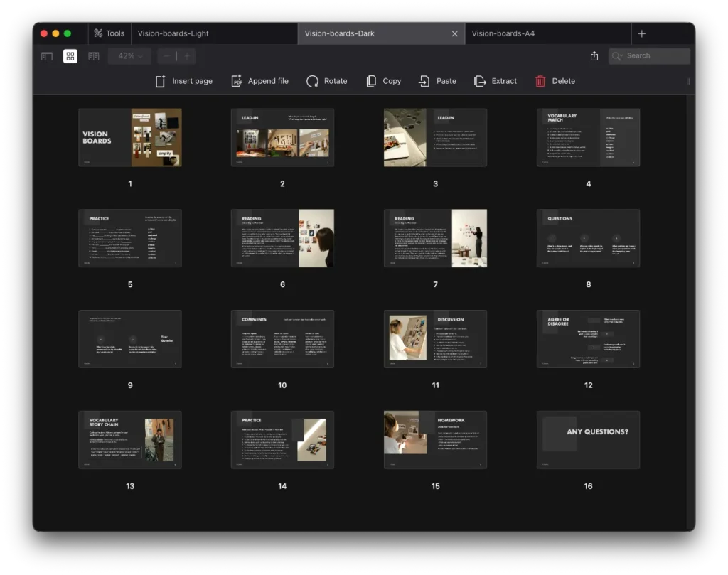Switch to the Vision-boards-Light tab
728x575 pixels.
[173, 33]
